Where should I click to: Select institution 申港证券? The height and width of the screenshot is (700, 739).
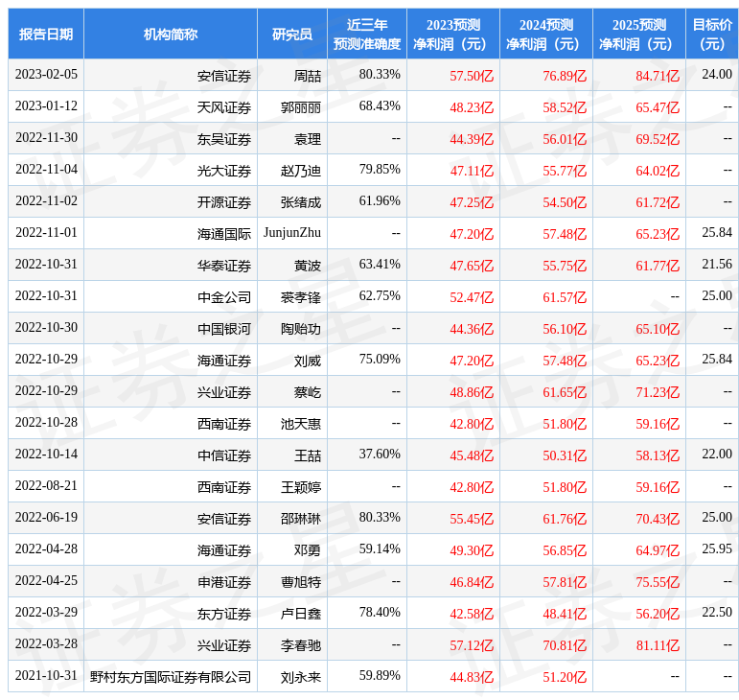(x=224, y=581)
